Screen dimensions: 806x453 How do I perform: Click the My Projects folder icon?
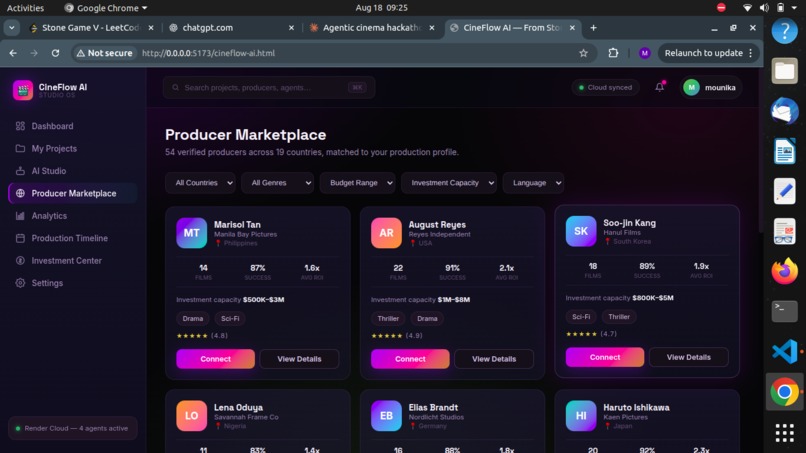[20, 149]
